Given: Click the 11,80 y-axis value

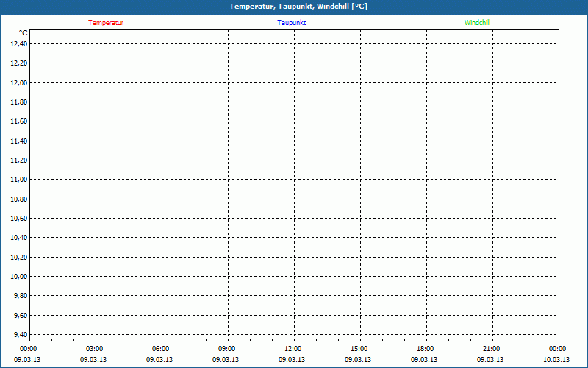Looking at the screenshot, I should click(19, 102).
